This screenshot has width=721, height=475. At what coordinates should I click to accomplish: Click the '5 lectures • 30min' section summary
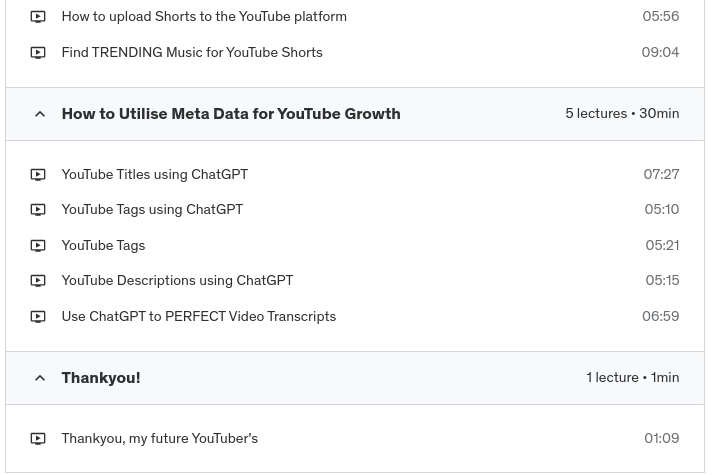[x=621, y=114]
